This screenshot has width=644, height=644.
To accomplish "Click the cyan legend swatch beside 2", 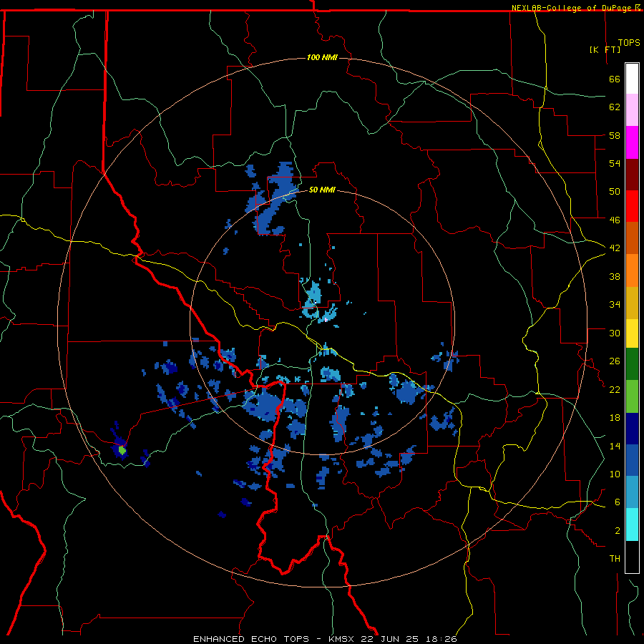I will [x=632, y=525].
